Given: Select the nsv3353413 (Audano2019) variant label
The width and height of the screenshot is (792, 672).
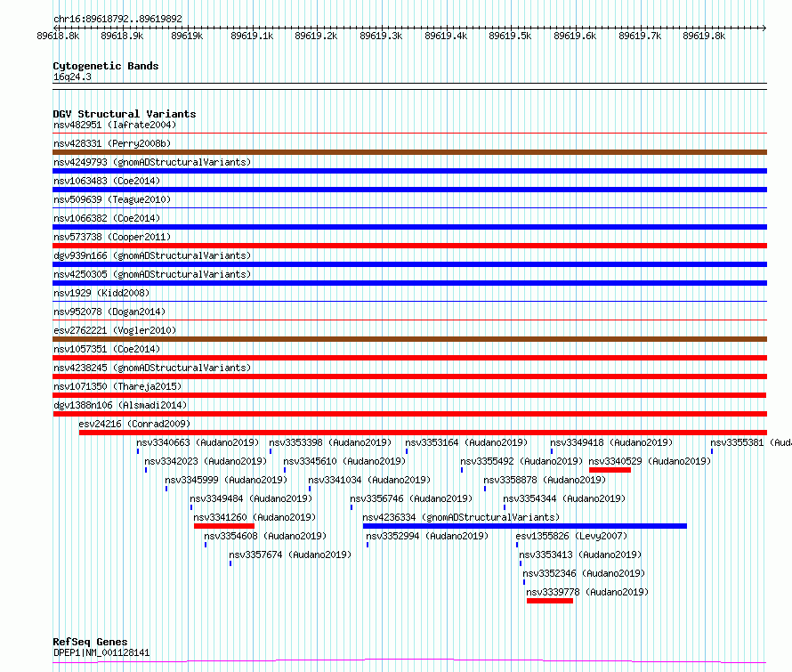Looking at the screenshot, I should pyautogui.click(x=580, y=555).
